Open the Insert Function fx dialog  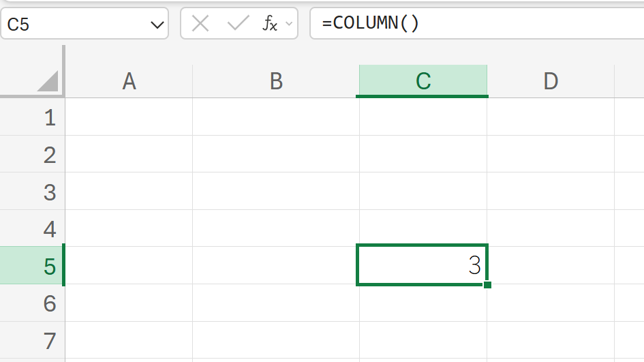tap(270, 24)
